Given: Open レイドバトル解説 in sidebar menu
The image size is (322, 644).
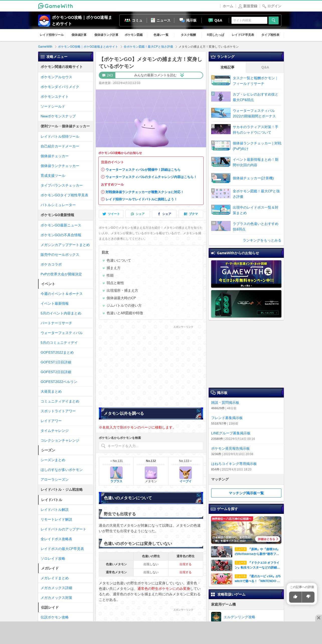Looking at the screenshot, I should (x=66, y=510).
